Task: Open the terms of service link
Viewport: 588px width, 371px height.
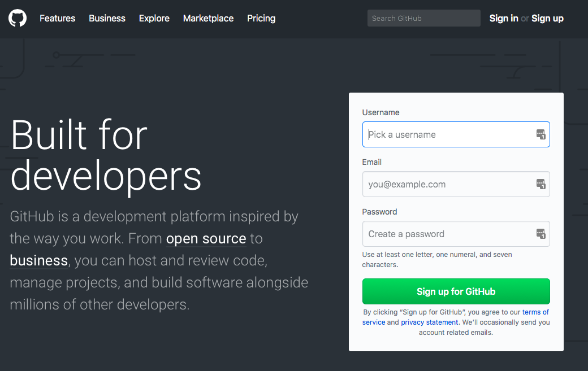Action: click(535, 312)
